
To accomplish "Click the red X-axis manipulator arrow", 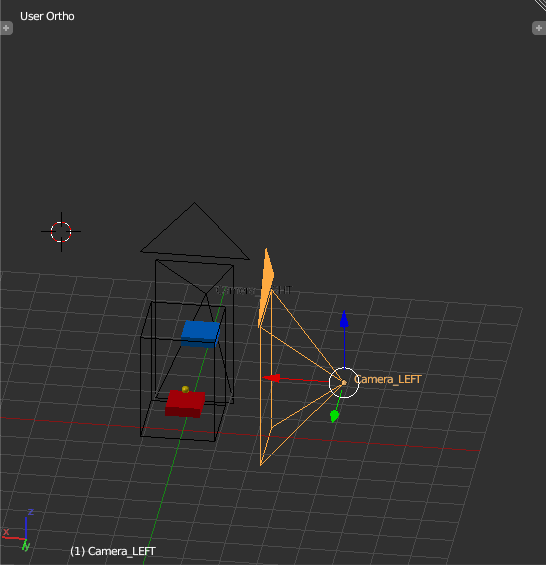I will [x=272, y=378].
